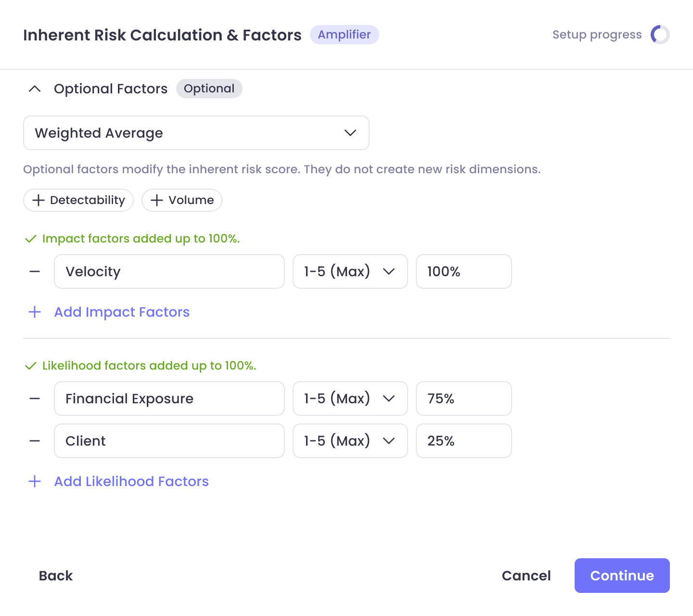This screenshot has width=693, height=616.
Task: Edit the Client factor name field
Action: (x=169, y=441)
